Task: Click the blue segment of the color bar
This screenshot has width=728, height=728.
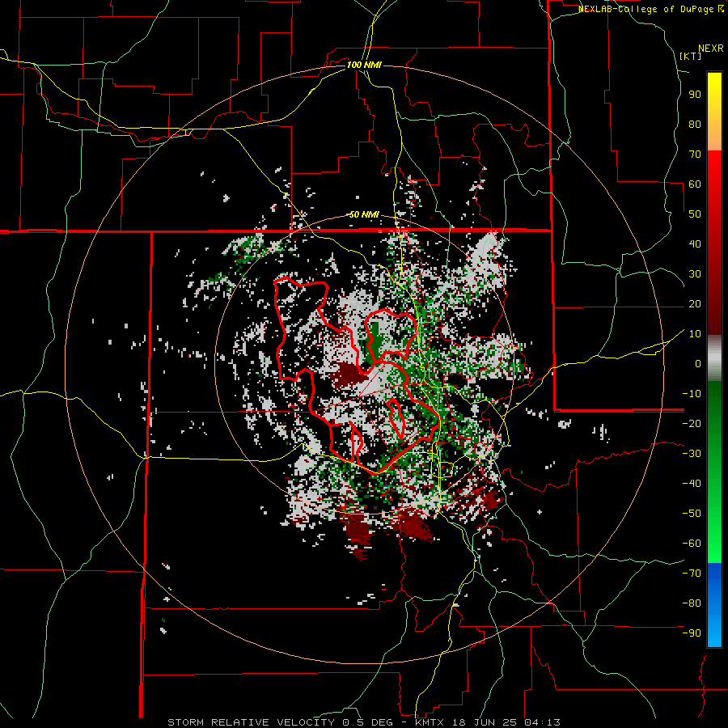Action: [714, 605]
